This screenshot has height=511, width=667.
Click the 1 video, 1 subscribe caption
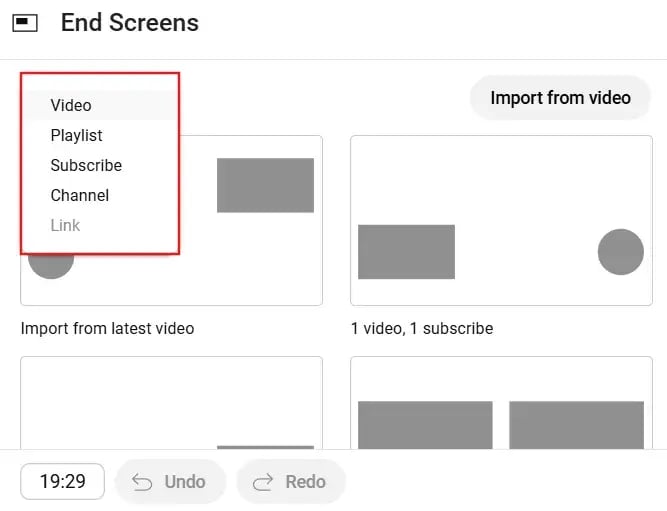click(x=421, y=328)
